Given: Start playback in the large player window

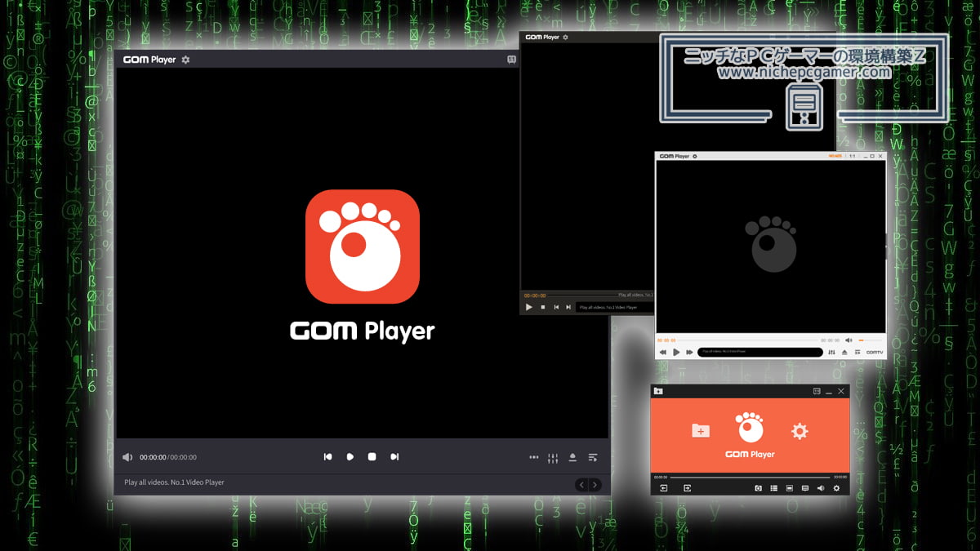Looking at the screenshot, I should (350, 457).
